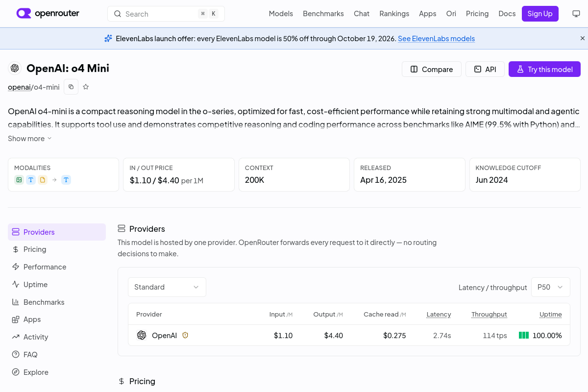Click the file input modality icon
The image size is (588, 392).
43,180
